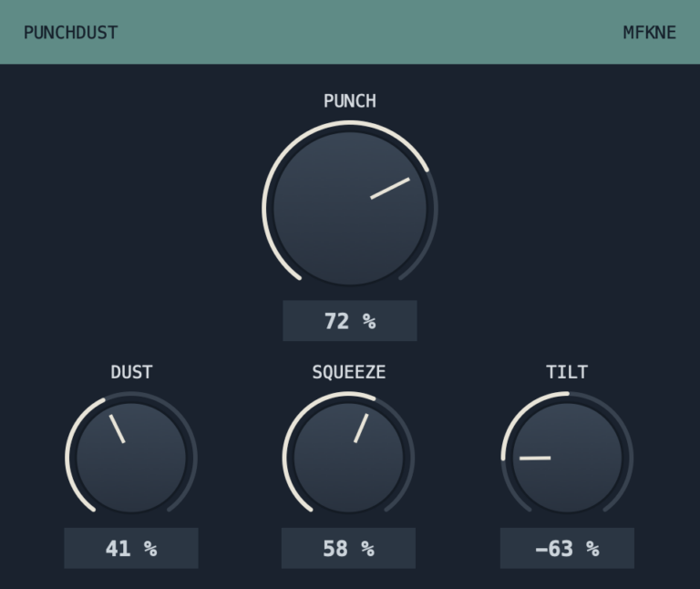The image size is (700, 589).
Task: Select the DUST value field showing 41 %
Action: click(131, 548)
